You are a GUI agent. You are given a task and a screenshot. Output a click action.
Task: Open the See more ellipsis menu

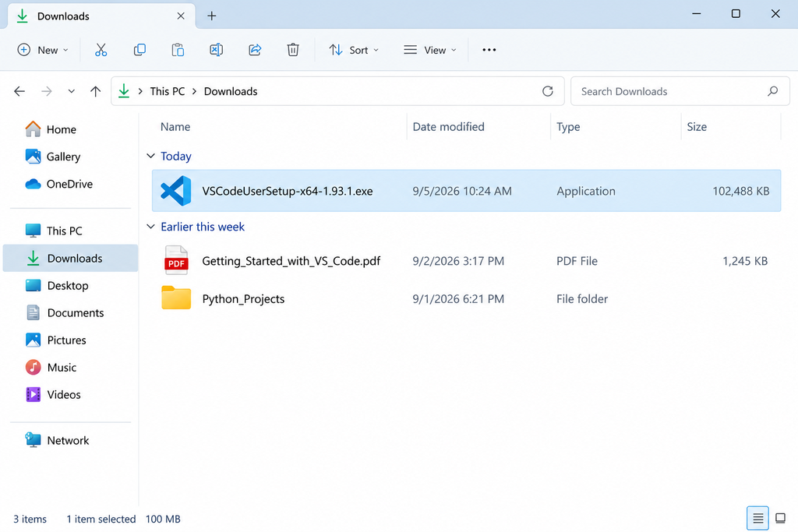[489, 50]
